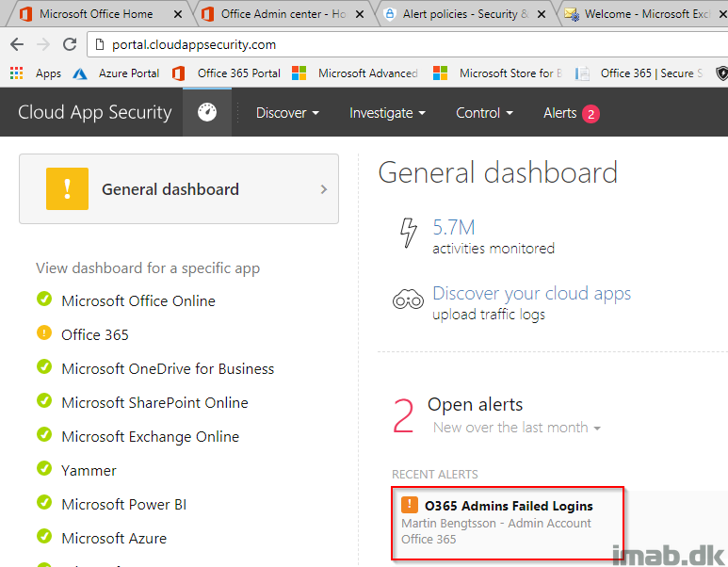This screenshot has width=728, height=567.
Task: Open Discover your cloud apps link
Action: click(x=531, y=294)
